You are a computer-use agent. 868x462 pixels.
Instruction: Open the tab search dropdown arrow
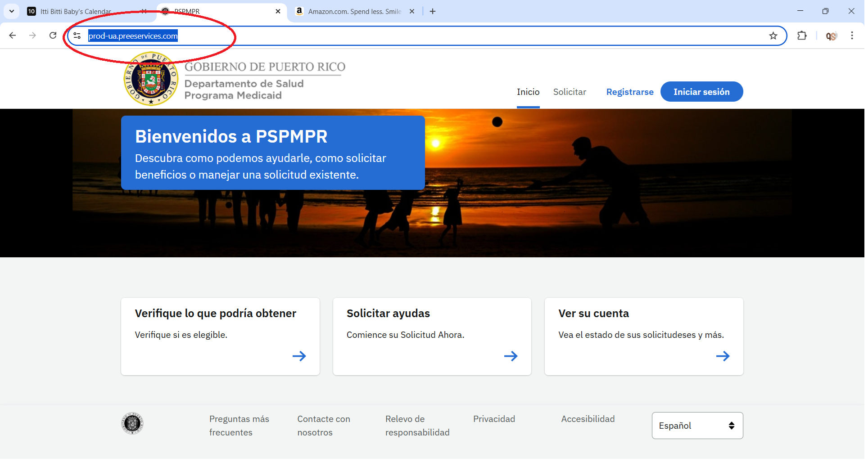tap(12, 11)
